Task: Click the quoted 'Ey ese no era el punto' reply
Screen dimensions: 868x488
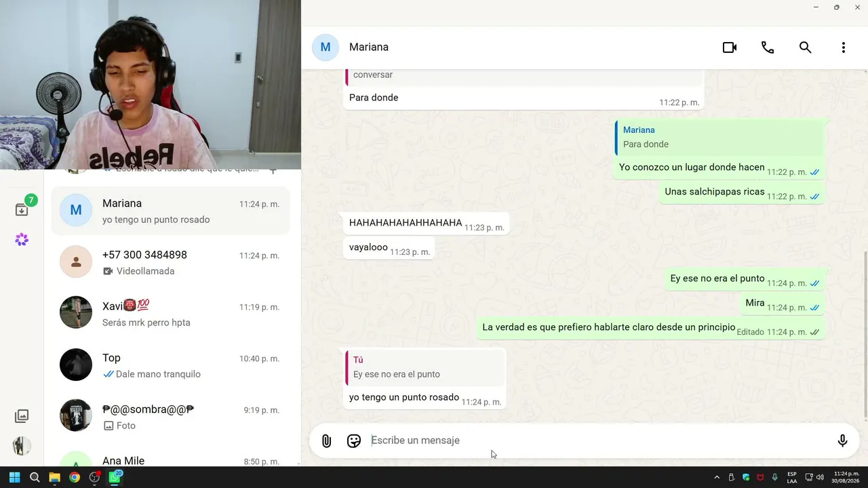Action: (x=425, y=367)
